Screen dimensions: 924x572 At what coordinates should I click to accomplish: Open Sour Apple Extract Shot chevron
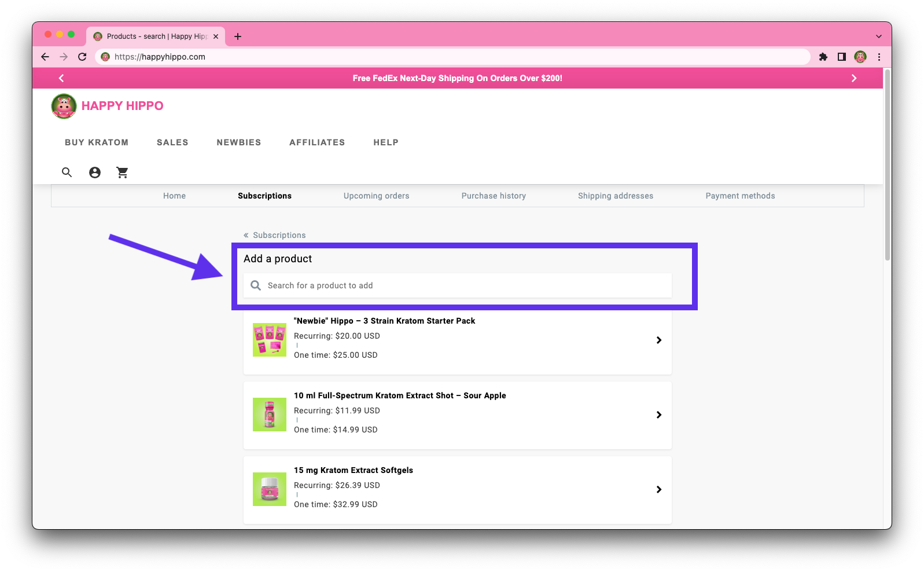click(x=659, y=415)
